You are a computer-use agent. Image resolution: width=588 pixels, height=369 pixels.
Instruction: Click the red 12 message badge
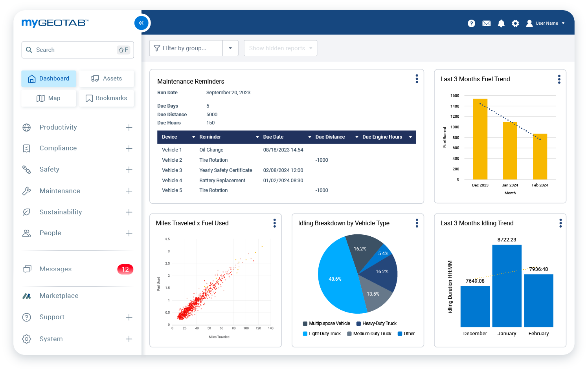pos(125,269)
